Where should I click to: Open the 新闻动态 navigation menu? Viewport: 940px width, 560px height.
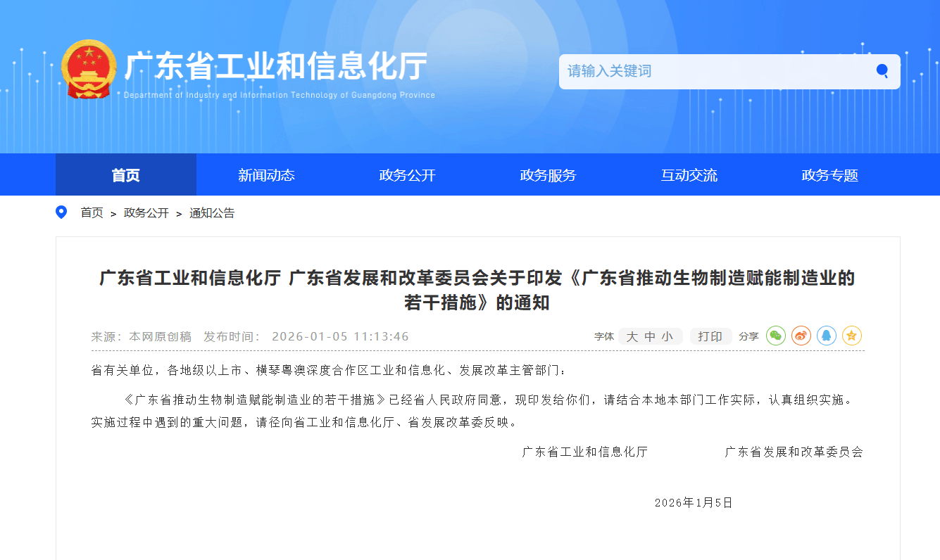pos(266,175)
